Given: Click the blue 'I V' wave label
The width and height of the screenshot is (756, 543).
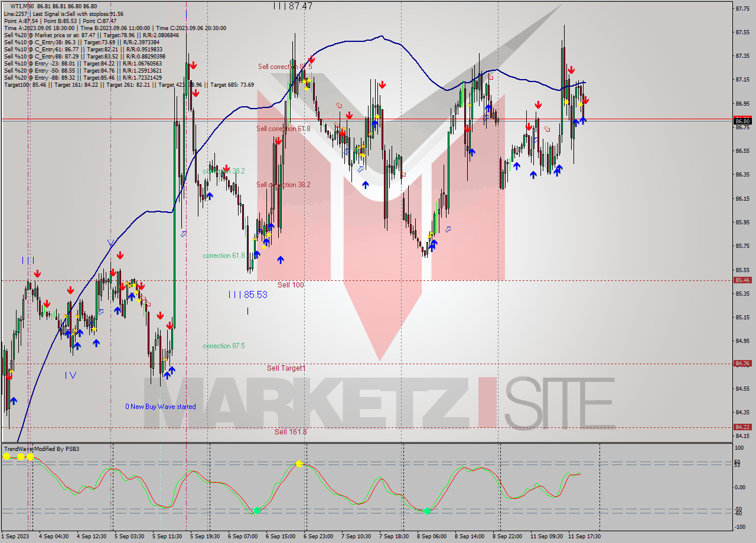Looking at the screenshot, I should point(71,375).
